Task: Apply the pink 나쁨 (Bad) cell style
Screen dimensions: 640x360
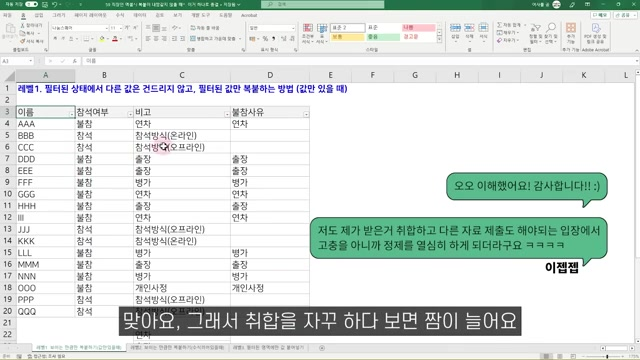Action: (x=418, y=27)
